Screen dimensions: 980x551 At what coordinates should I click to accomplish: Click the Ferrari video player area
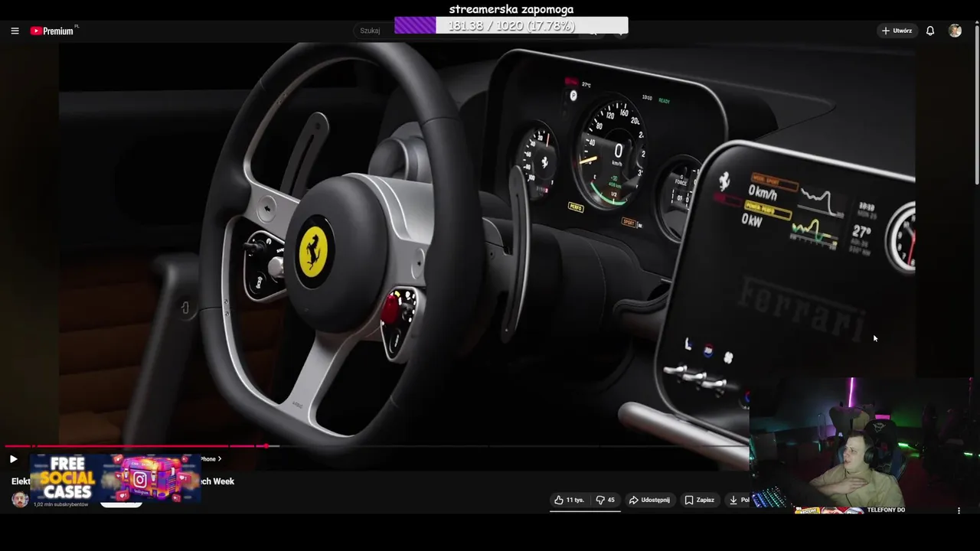(x=487, y=243)
